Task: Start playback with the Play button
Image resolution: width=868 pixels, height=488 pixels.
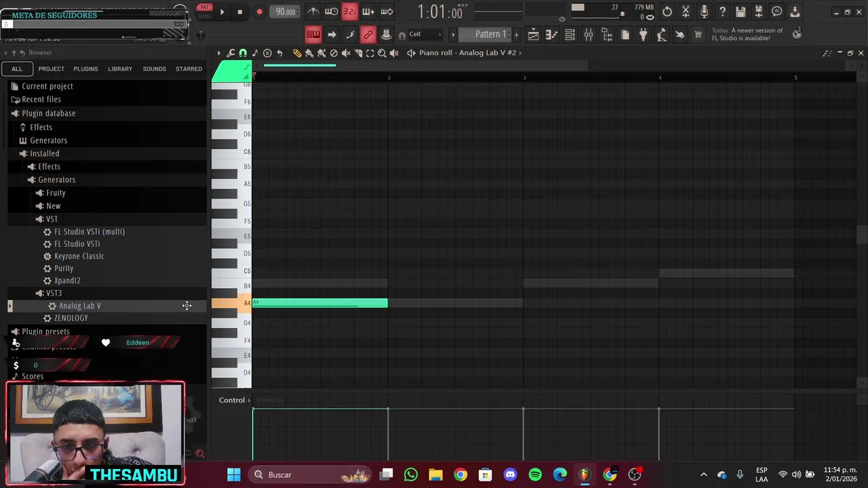Action: tap(222, 12)
